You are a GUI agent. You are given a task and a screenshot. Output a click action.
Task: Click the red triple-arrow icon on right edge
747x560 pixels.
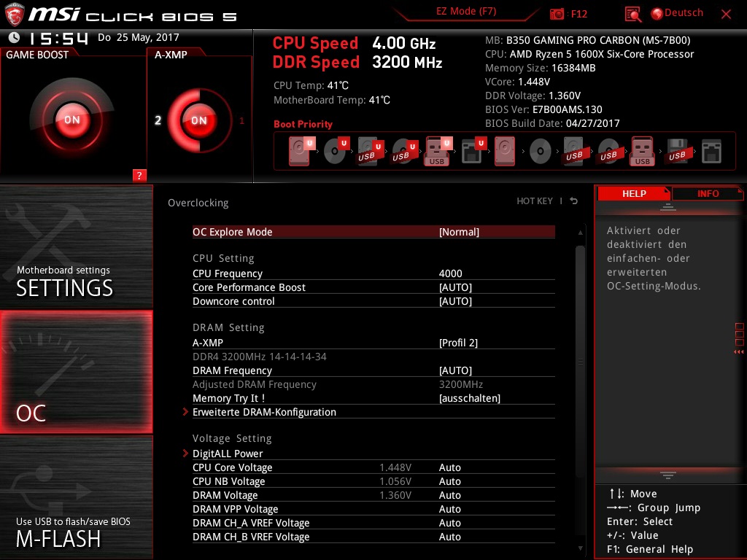click(739, 352)
